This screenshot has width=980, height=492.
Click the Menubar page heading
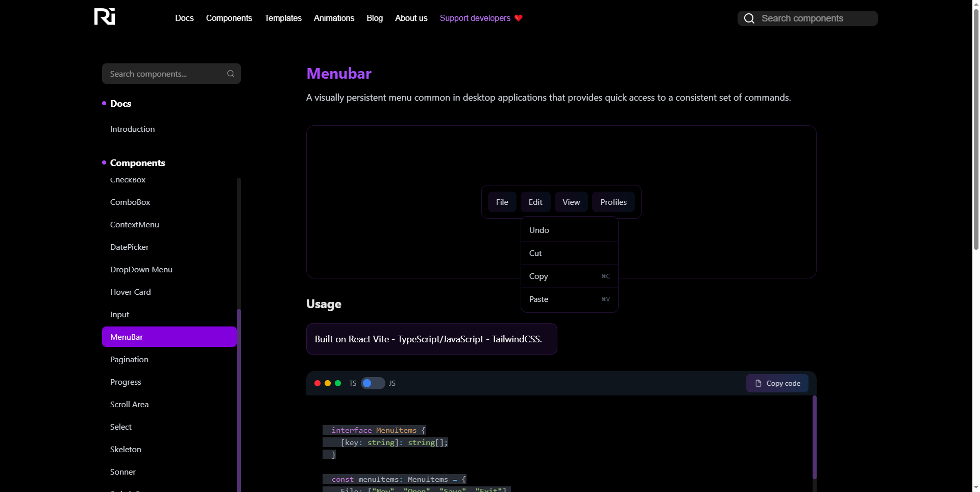339,74
